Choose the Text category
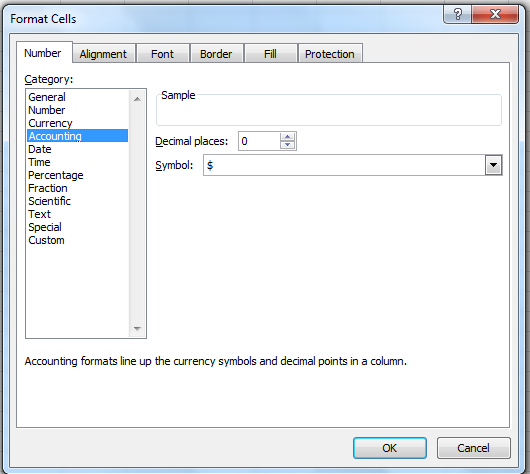 click(x=77, y=214)
